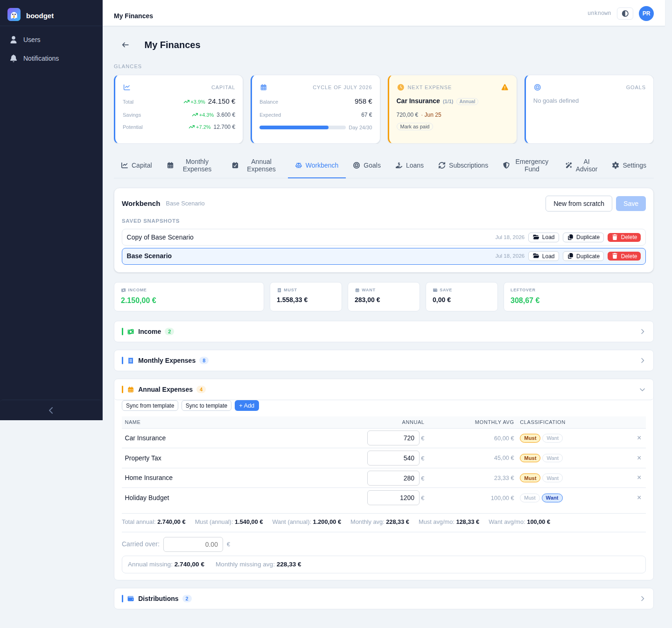Screen dimensions: 672x628
Task: Open the Settings tab
Action: (x=629, y=165)
